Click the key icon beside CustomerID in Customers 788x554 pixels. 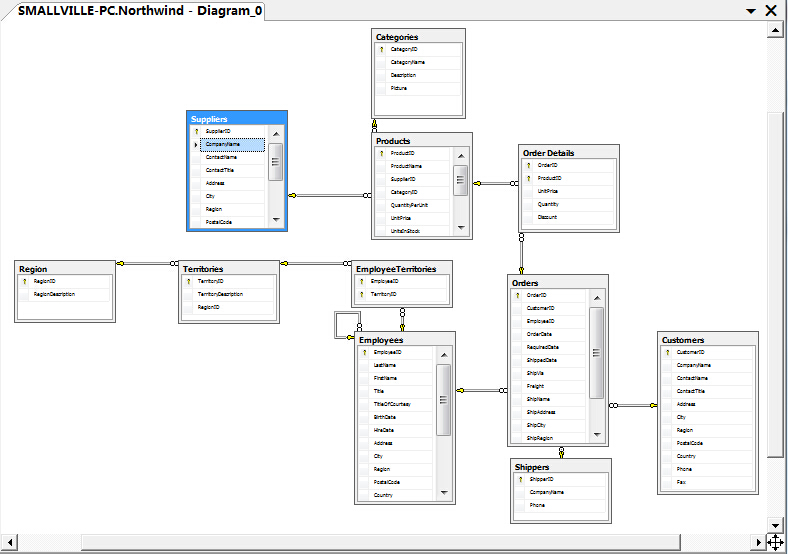point(667,352)
